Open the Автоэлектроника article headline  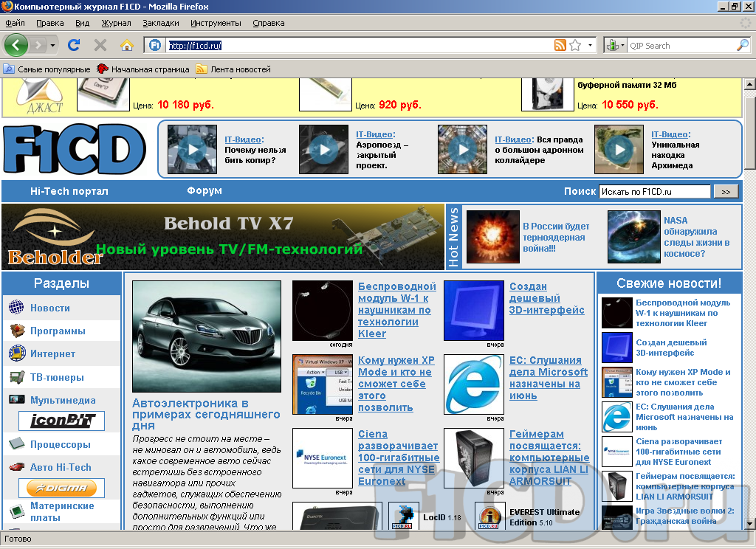click(206, 414)
